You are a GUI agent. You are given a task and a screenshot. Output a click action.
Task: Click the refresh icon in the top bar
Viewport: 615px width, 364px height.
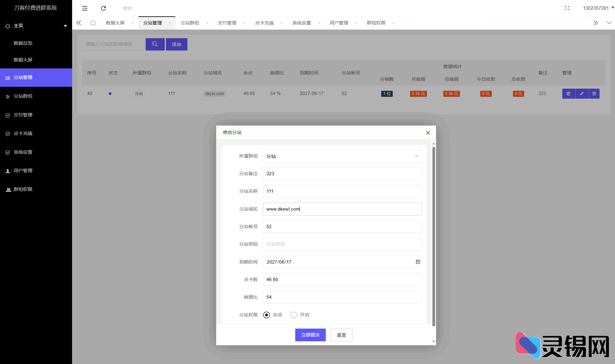tap(103, 8)
